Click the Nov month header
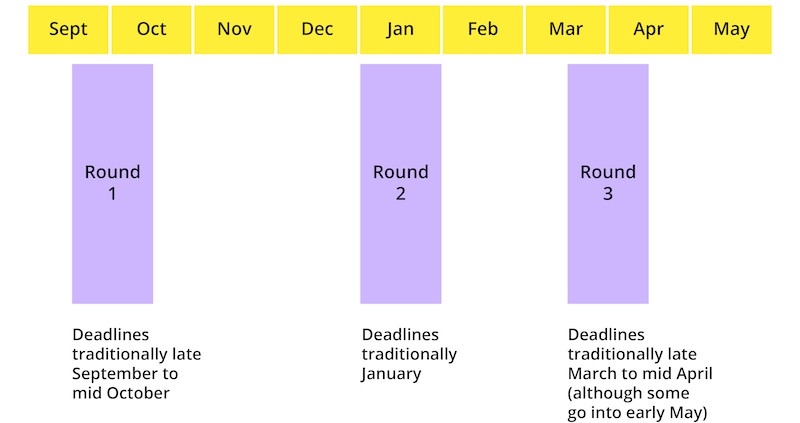Image resolution: width=800 pixels, height=423 pixels. click(234, 29)
